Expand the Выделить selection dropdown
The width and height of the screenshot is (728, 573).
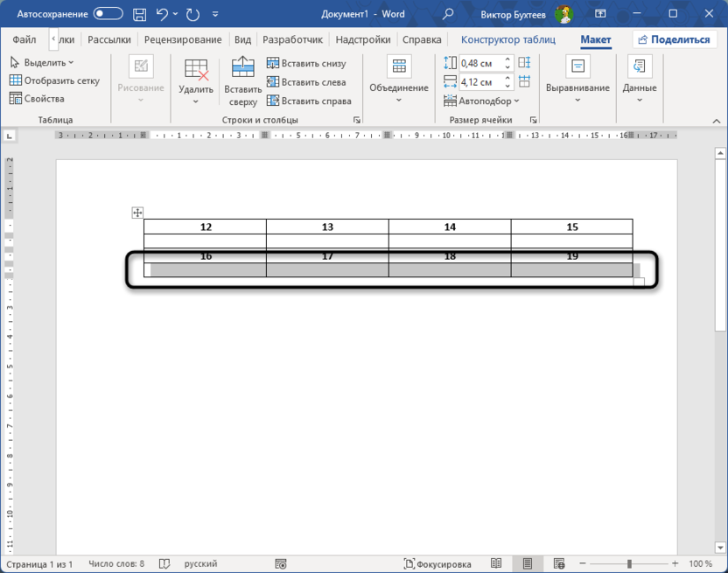(42, 62)
